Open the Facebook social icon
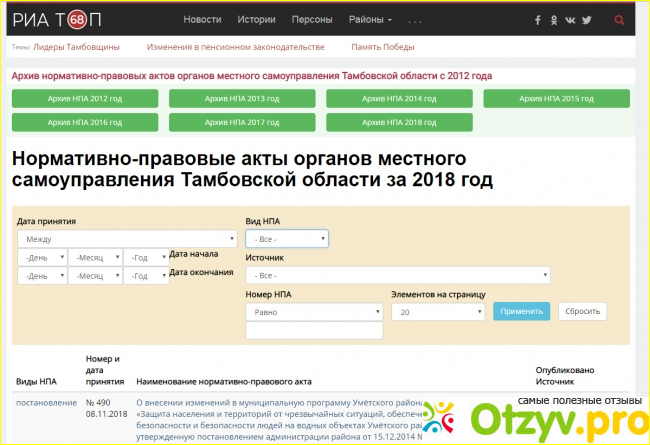650x445 pixels. click(538, 20)
